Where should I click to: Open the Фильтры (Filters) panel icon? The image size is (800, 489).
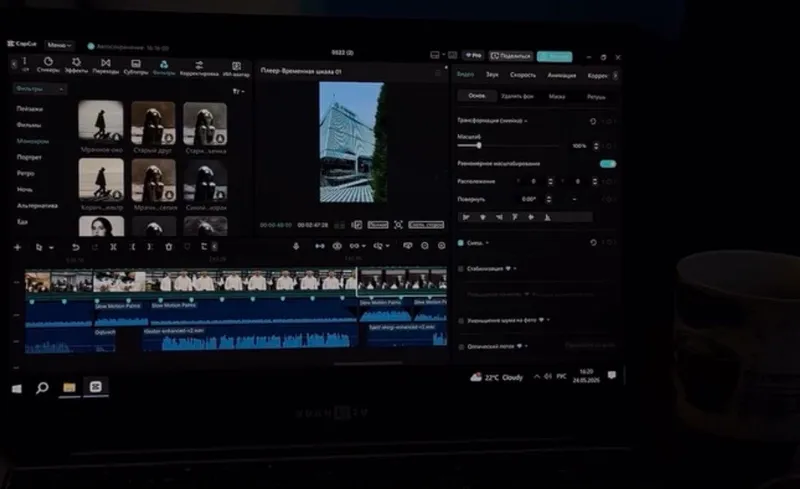click(164, 66)
